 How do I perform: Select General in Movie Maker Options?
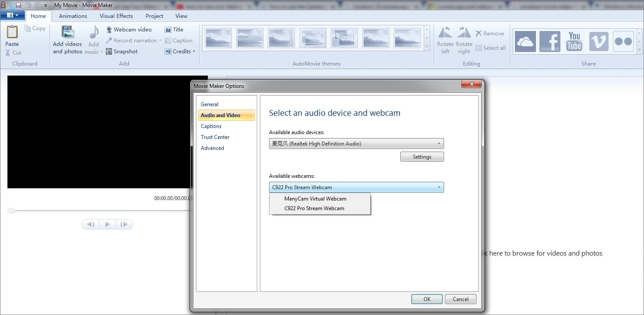tap(210, 104)
